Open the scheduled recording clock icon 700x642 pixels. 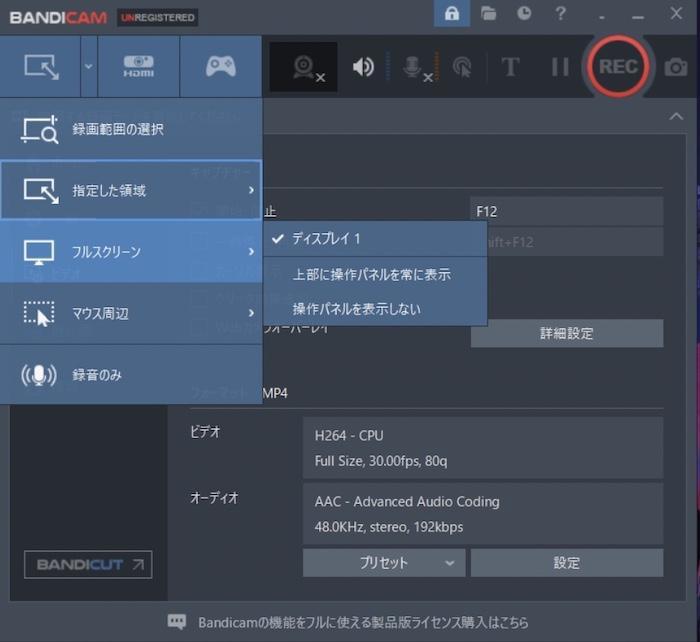click(x=524, y=13)
